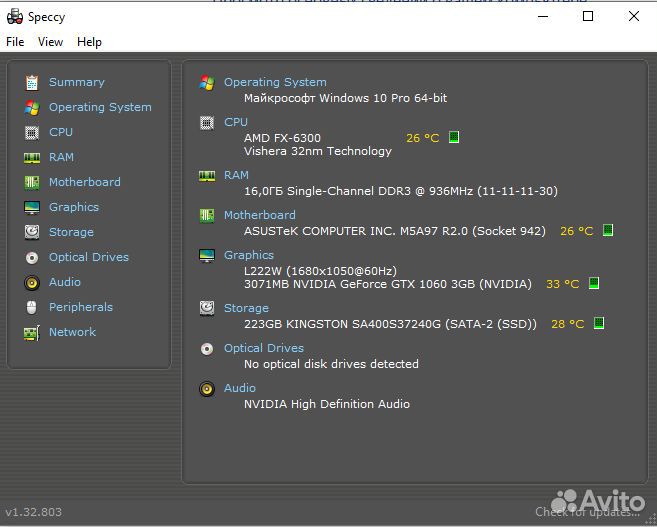View the Storage sidebar section
657x527 pixels.
pyautogui.click(x=71, y=232)
